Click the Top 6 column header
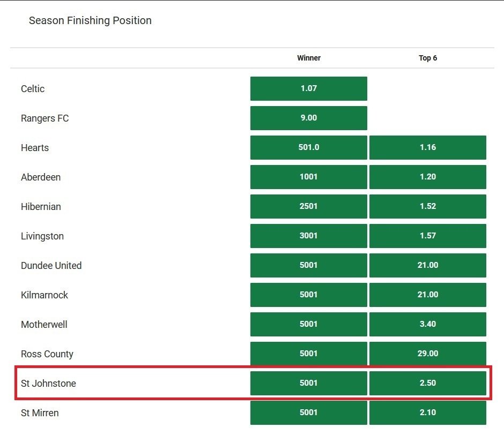The image size is (504, 435). click(x=427, y=58)
